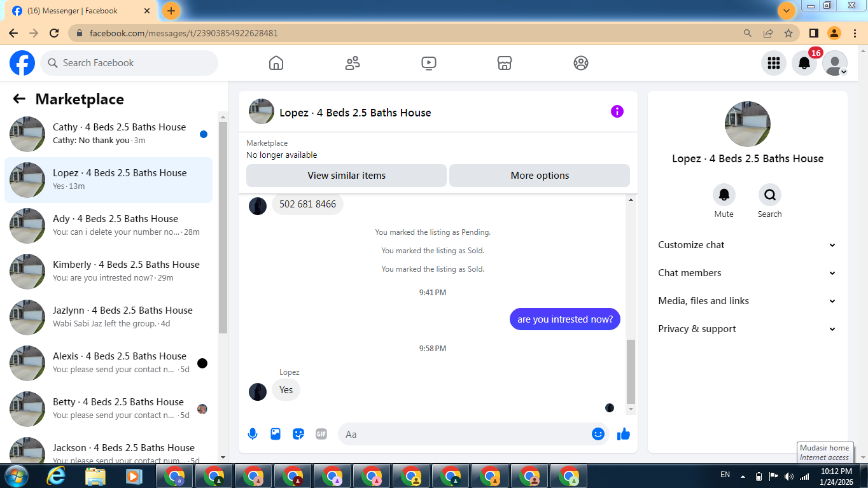Open the Windows Start button
868x488 pixels.
pyautogui.click(x=16, y=476)
